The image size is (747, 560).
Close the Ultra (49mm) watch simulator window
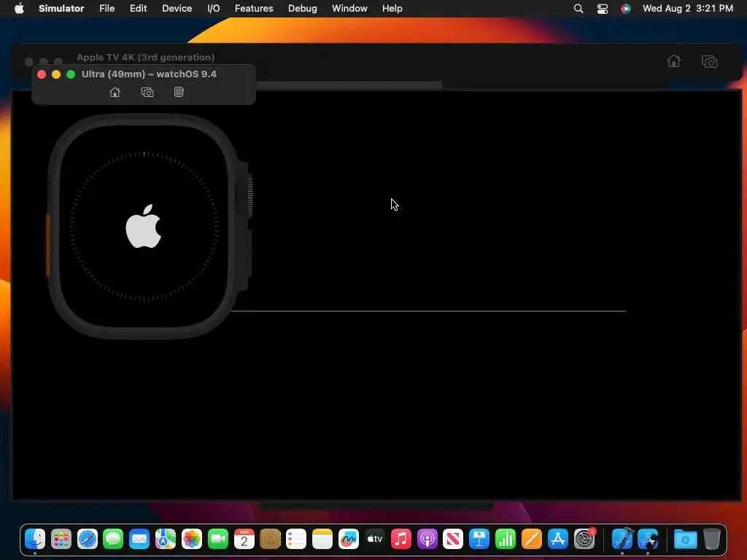(42, 74)
